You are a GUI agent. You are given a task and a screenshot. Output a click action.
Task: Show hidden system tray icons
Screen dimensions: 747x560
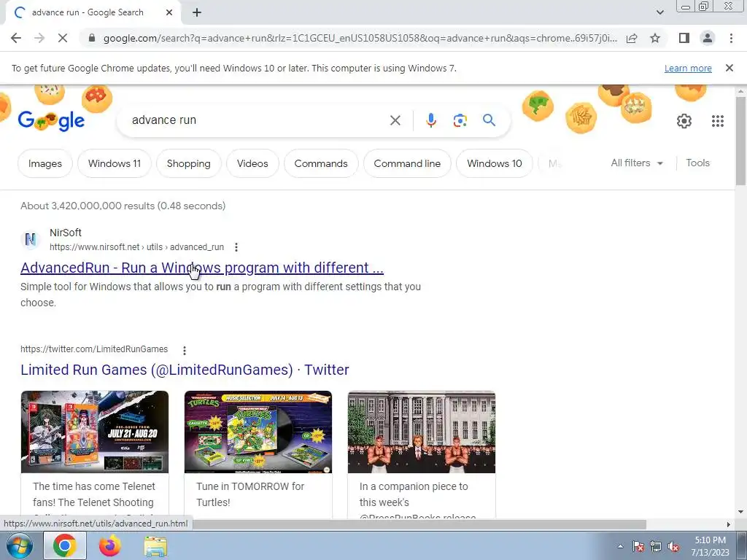click(620, 546)
